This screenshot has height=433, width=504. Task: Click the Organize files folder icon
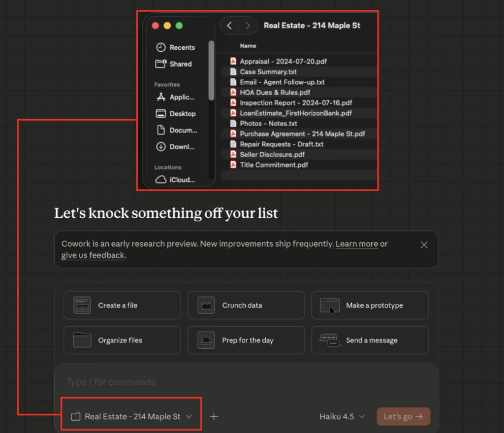[x=82, y=340]
